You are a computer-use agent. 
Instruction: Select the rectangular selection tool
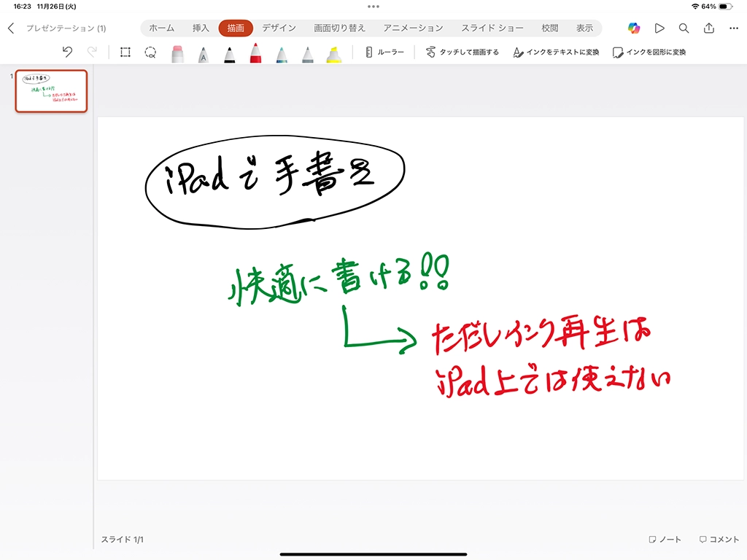(125, 52)
